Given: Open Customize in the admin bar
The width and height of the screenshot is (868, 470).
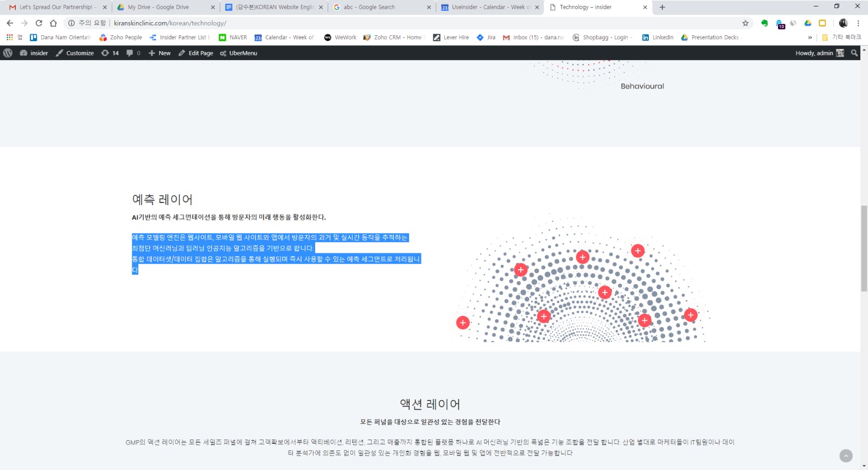Looking at the screenshot, I should point(75,53).
